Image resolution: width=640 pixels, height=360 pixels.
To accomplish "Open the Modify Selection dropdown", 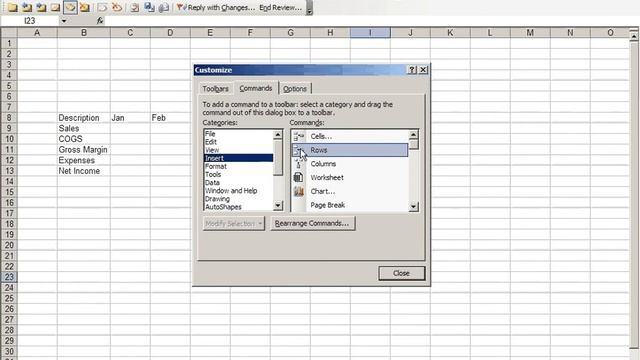I will pos(234,224).
